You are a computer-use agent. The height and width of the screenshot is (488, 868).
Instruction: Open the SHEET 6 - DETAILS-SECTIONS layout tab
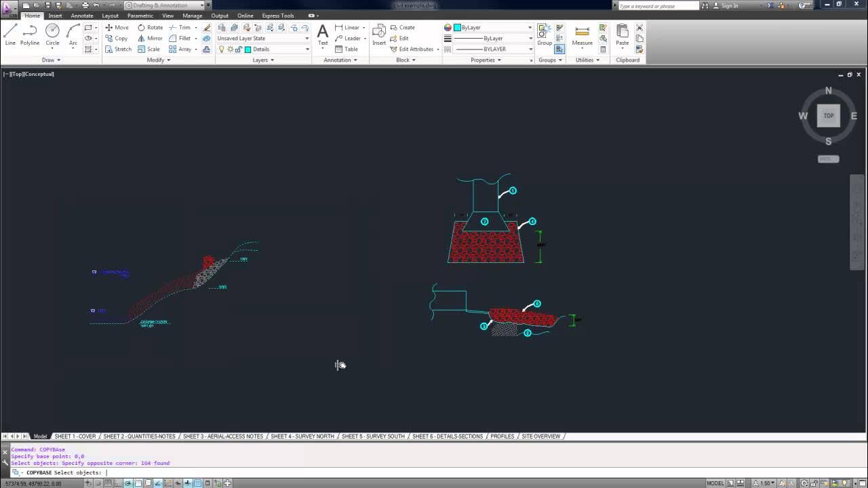[448, 436]
